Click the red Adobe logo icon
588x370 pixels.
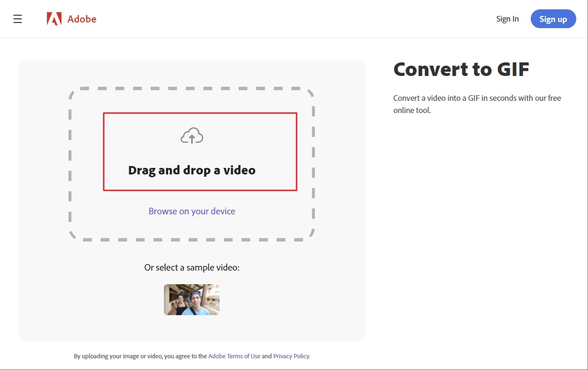[54, 19]
